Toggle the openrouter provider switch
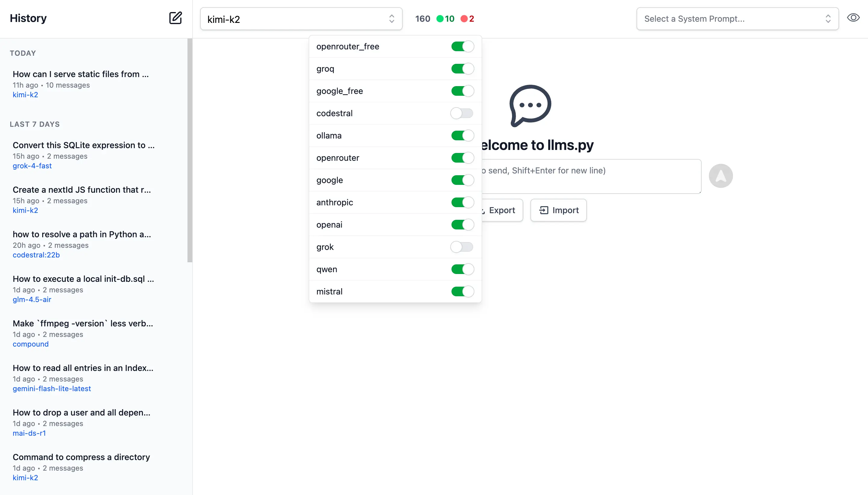The height and width of the screenshot is (495, 868). [462, 158]
